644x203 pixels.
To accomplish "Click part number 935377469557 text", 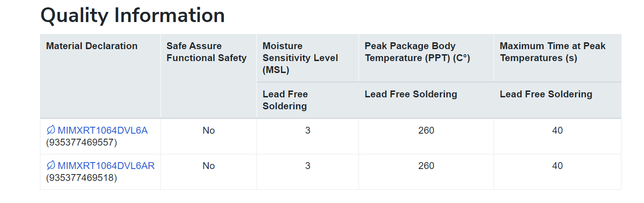I will (82, 142).
